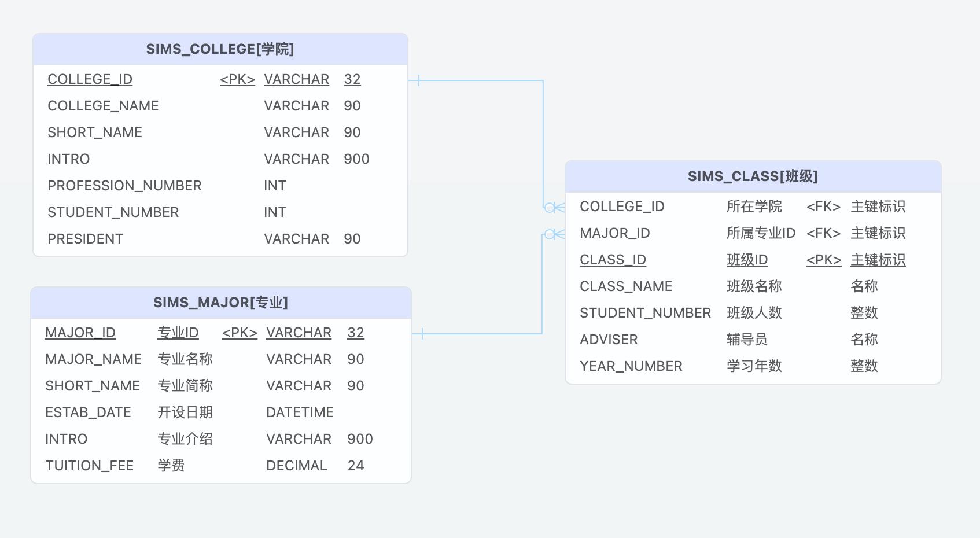Viewport: 980px width, 538px height.
Task: Select the CLASS_NAME field row
Action: pos(626,286)
